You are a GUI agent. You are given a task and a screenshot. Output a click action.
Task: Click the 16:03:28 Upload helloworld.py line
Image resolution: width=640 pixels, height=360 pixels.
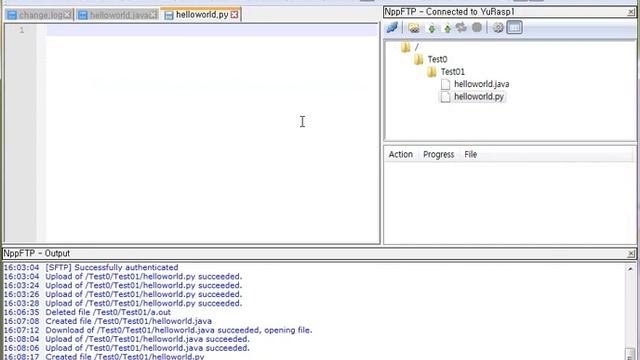pyautogui.click(x=123, y=303)
